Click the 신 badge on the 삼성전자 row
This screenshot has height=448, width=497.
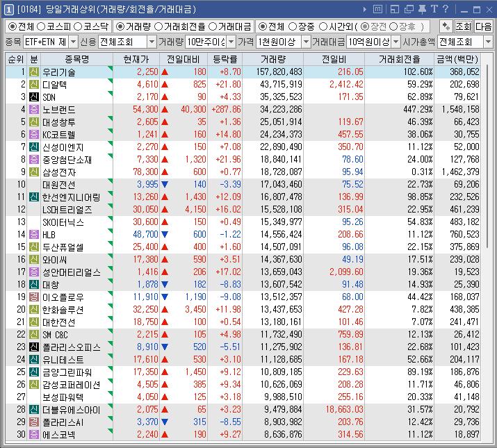point(34,172)
